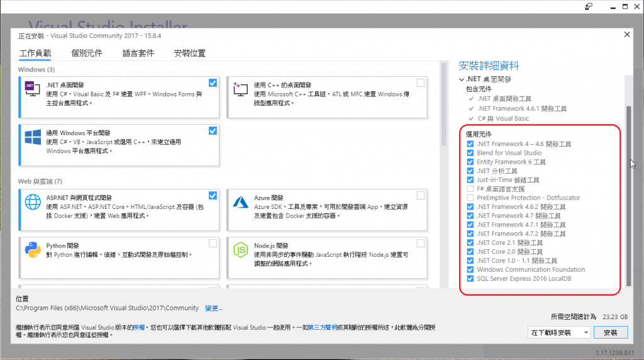
Task: Uncheck the .NET 分析工具 option
Action: click(470, 171)
